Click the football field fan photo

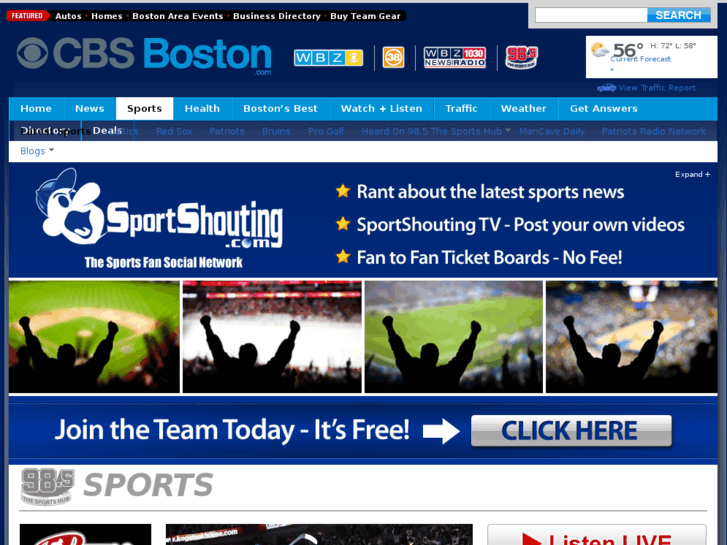(x=454, y=337)
